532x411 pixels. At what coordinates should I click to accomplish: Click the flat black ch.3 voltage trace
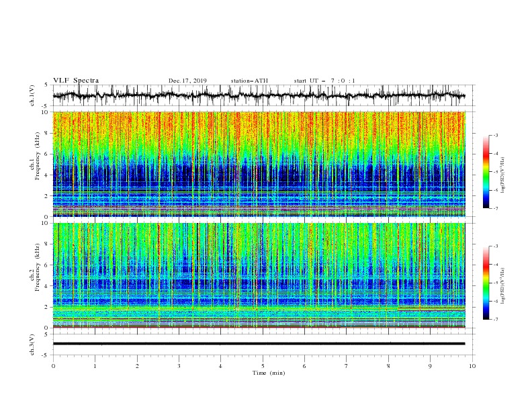coord(259,344)
